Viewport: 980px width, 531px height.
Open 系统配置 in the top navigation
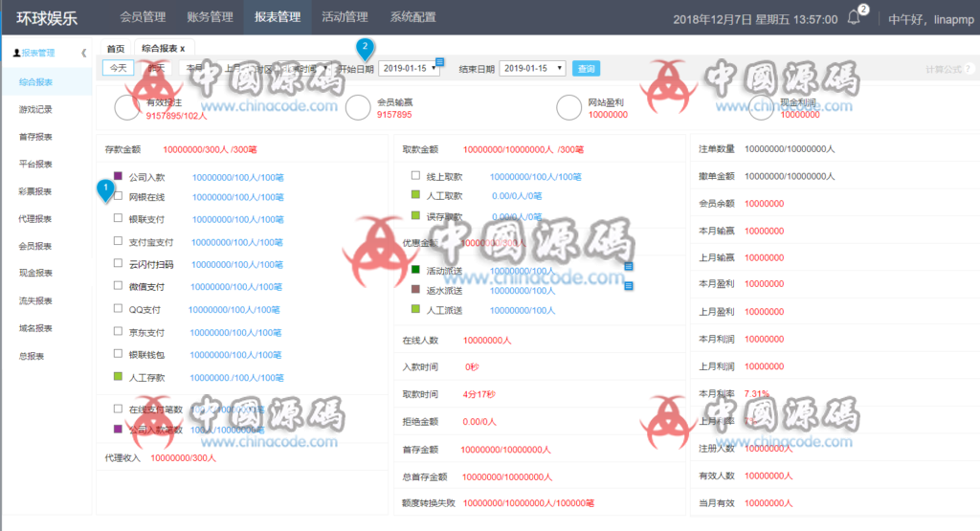[413, 17]
